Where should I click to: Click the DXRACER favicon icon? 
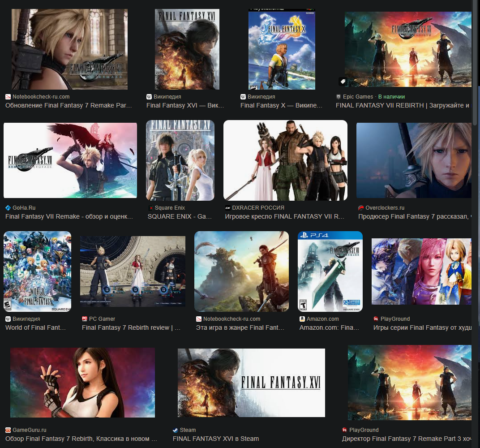pos(228,208)
